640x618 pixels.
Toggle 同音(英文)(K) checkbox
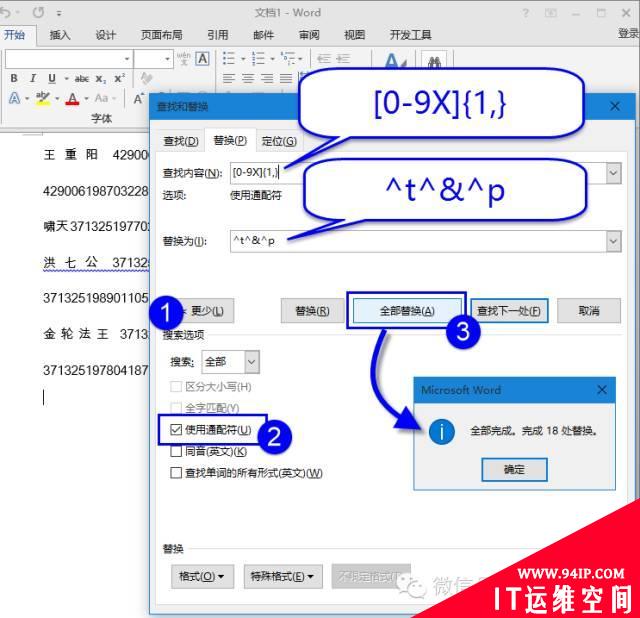coord(176,451)
